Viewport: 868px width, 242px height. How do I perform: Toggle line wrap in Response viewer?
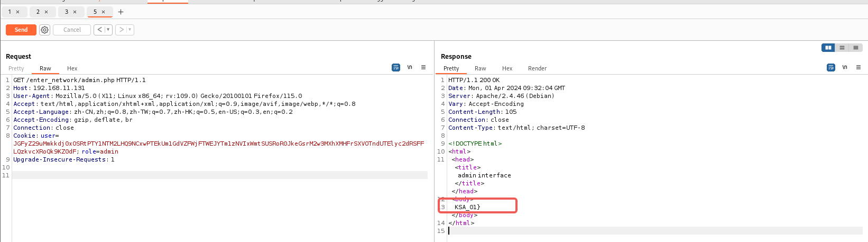click(x=831, y=67)
